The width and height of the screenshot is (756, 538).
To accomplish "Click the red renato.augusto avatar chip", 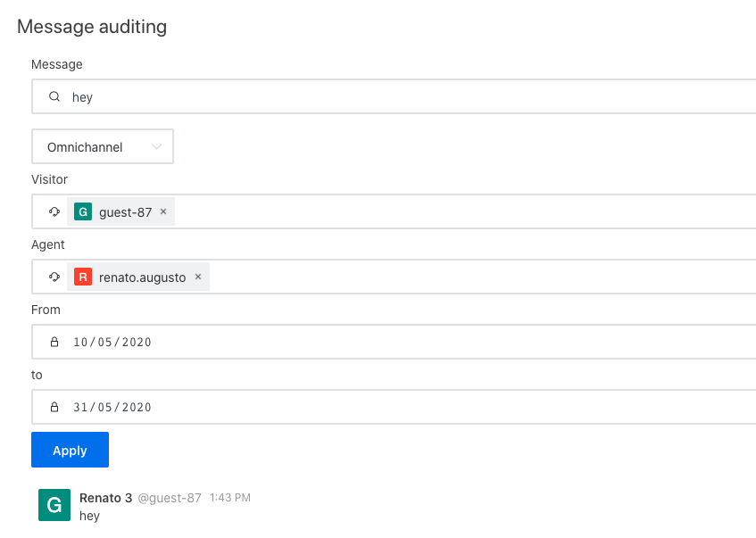I will (82, 277).
